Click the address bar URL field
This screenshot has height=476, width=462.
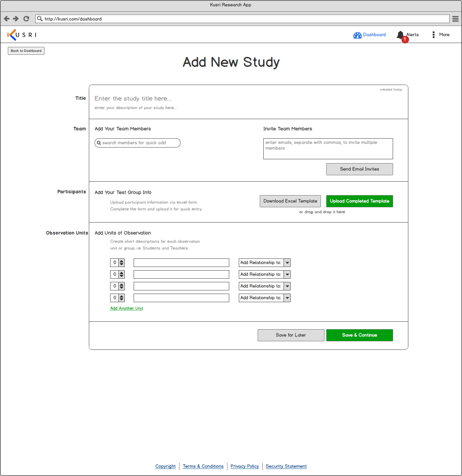pos(242,19)
